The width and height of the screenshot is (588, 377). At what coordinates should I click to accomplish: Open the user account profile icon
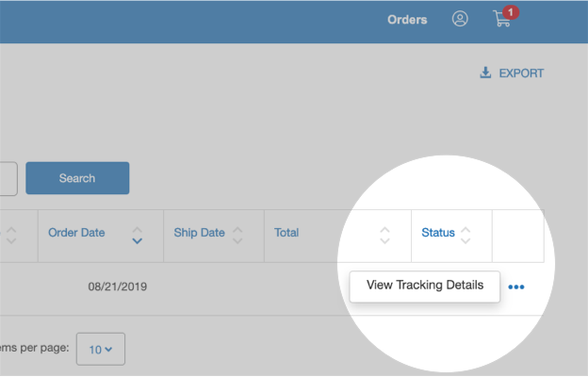tap(460, 19)
